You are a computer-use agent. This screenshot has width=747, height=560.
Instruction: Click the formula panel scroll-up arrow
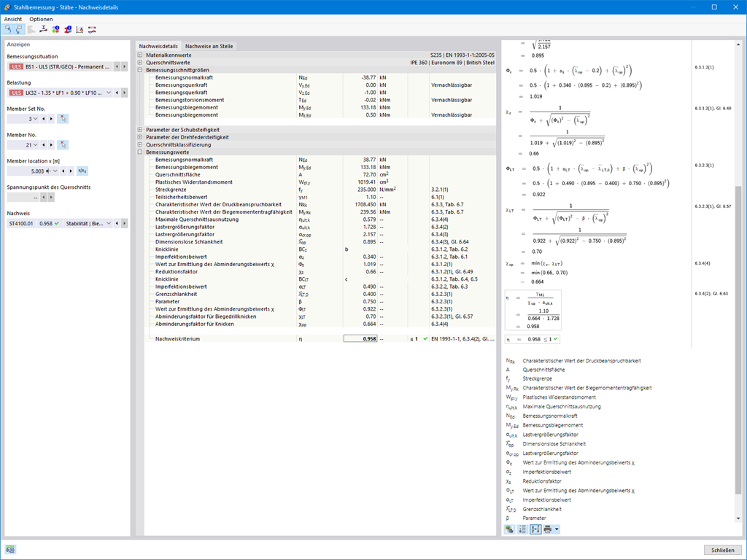pos(738,44)
